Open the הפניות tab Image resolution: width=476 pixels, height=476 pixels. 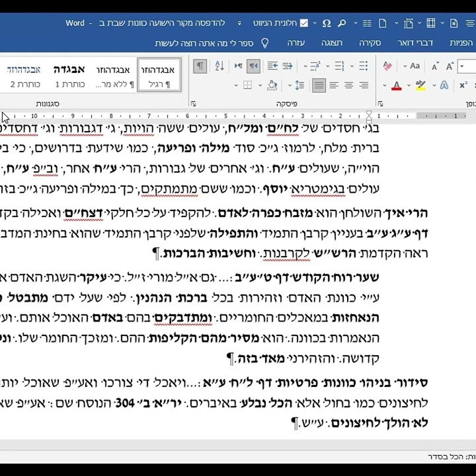[x=461, y=43]
